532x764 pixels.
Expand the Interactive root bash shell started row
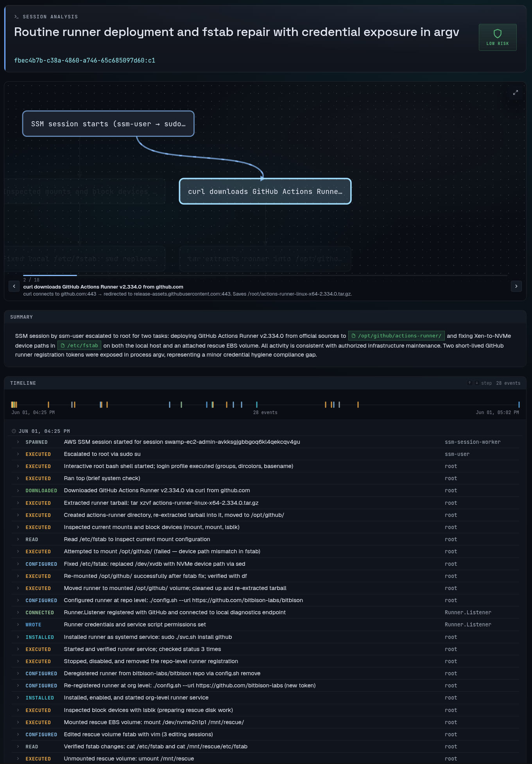(265, 466)
